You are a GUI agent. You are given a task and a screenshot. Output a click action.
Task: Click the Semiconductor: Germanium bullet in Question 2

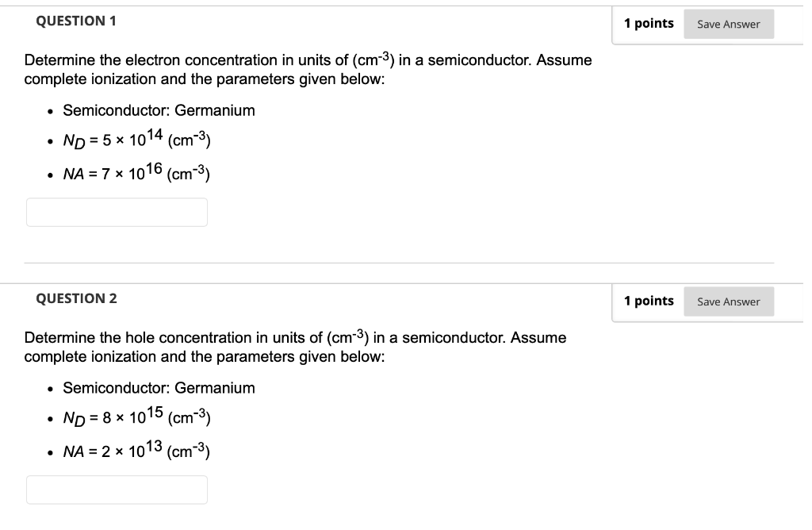pos(159,388)
